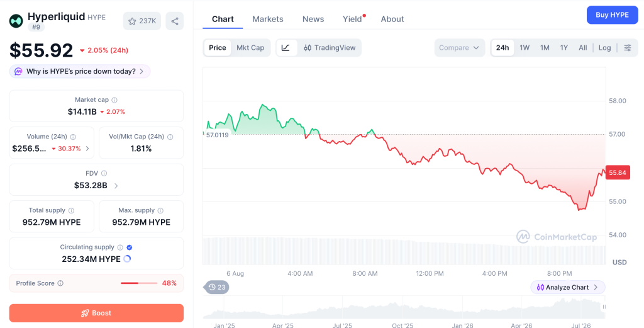Select 1M time range
The height and width of the screenshot is (328, 644).
545,48
